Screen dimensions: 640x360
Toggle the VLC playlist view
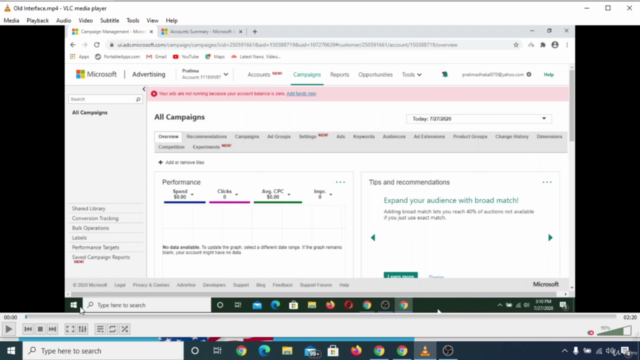[x=100, y=329]
